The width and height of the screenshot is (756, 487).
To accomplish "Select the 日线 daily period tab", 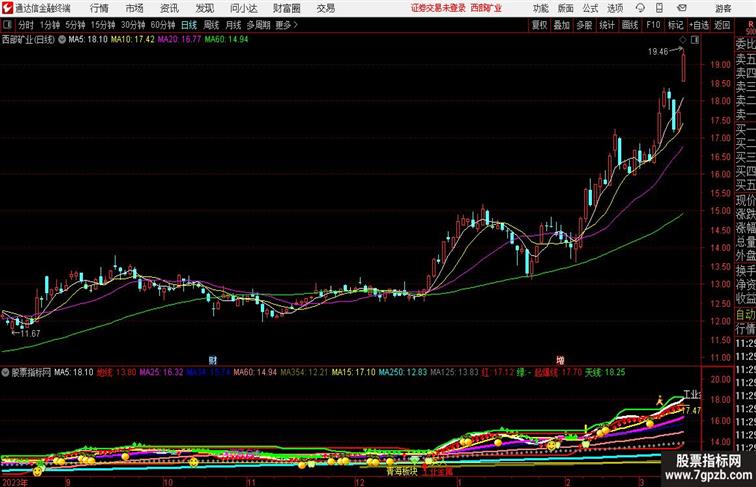I will pos(189,25).
